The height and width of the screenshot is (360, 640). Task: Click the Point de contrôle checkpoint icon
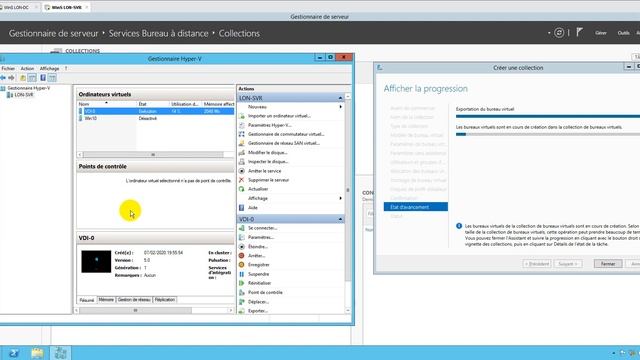(242, 293)
